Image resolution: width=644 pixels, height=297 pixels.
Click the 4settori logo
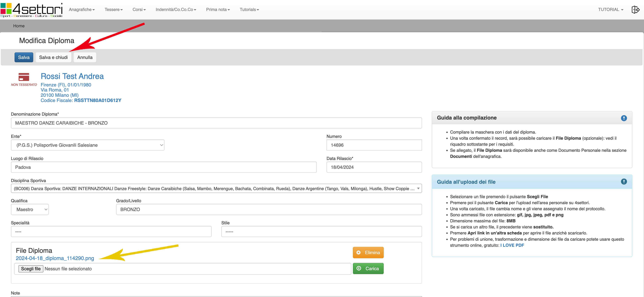(32, 10)
